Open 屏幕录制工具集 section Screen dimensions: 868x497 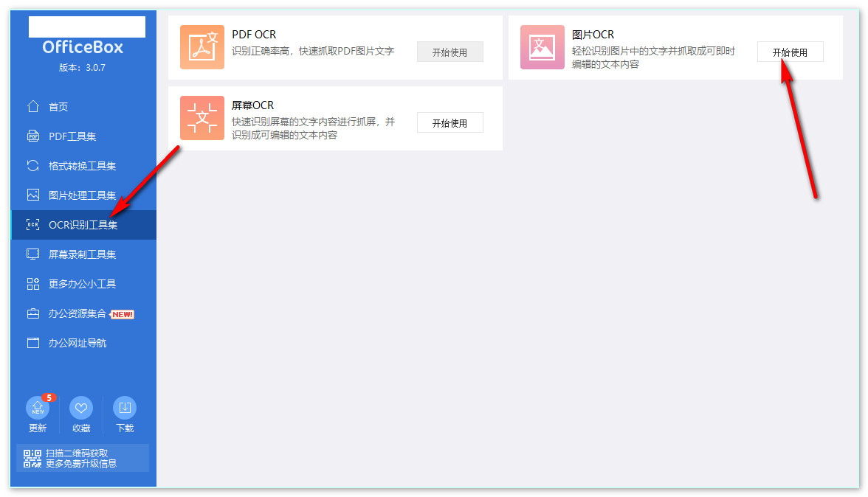coord(83,254)
